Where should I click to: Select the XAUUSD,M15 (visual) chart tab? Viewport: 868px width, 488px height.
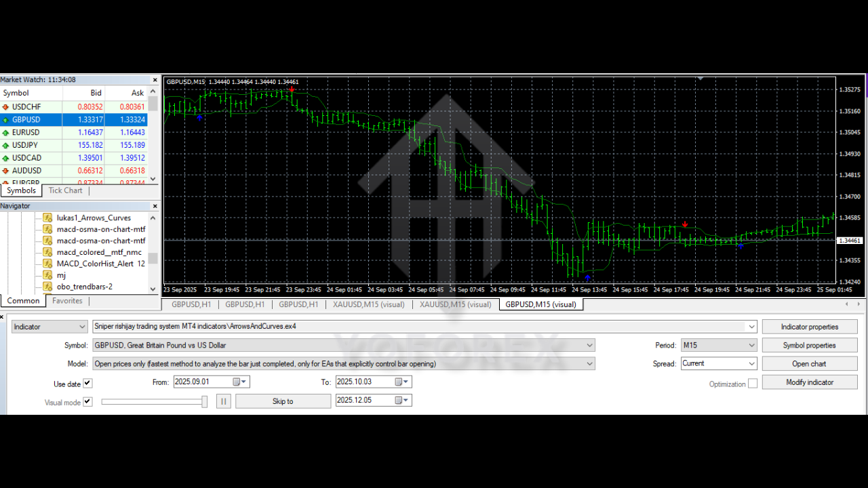tap(368, 304)
